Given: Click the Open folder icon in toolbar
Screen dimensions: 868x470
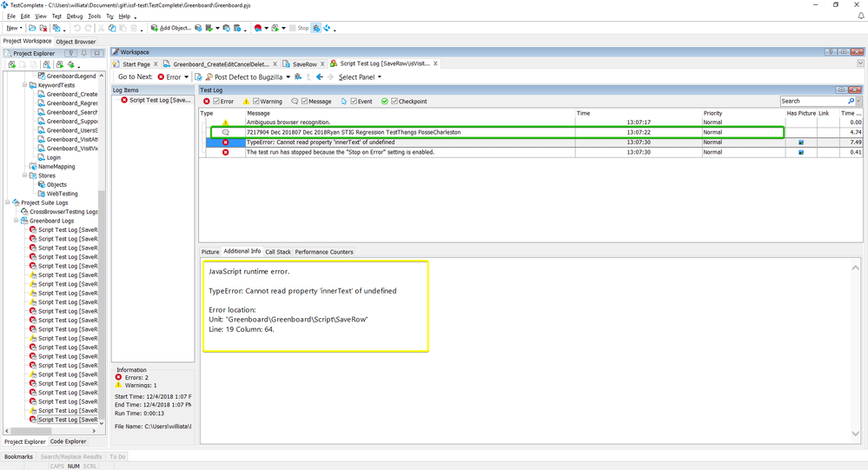Looking at the screenshot, I should [32, 28].
